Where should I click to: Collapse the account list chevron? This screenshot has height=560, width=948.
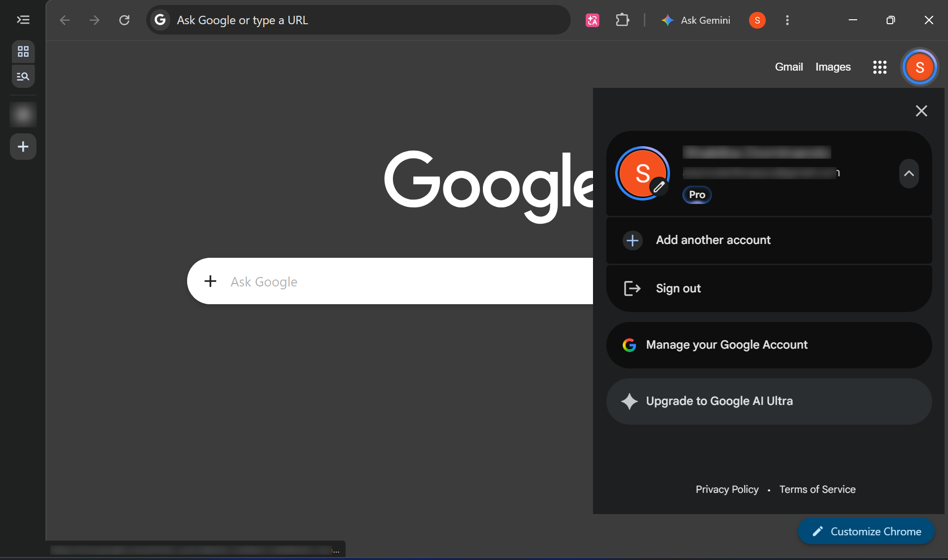point(909,173)
